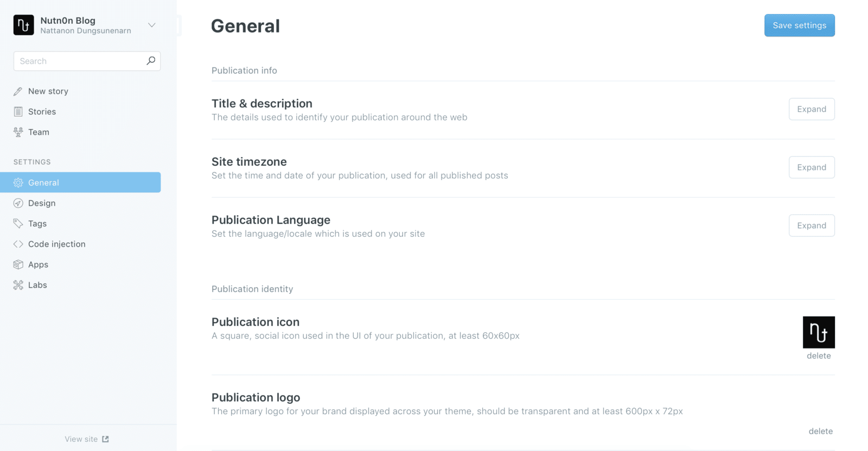Click the Stories list icon
Image resolution: width=868 pixels, height=451 pixels.
(x=18, y=112)
